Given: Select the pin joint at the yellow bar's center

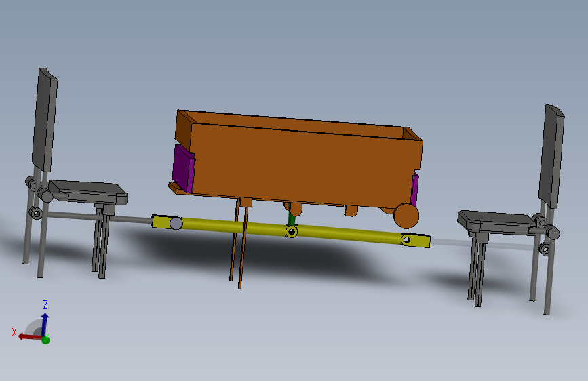Looking at the screenshot, I should coord(292,232).
